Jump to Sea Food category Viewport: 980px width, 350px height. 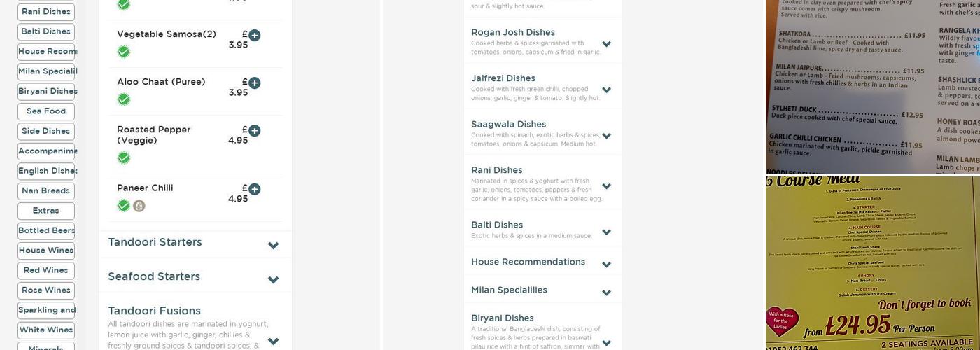point(46,111)
